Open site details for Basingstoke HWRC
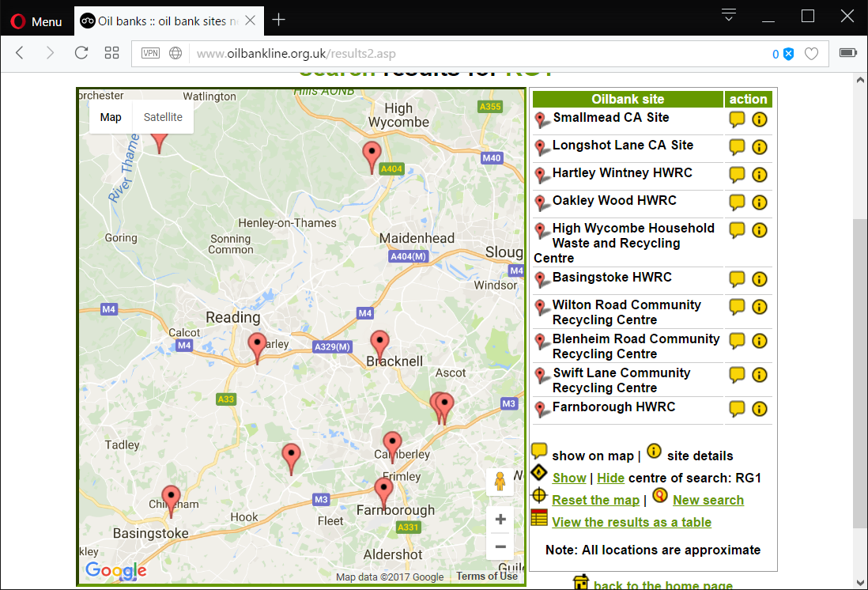 tap(760, 278)
